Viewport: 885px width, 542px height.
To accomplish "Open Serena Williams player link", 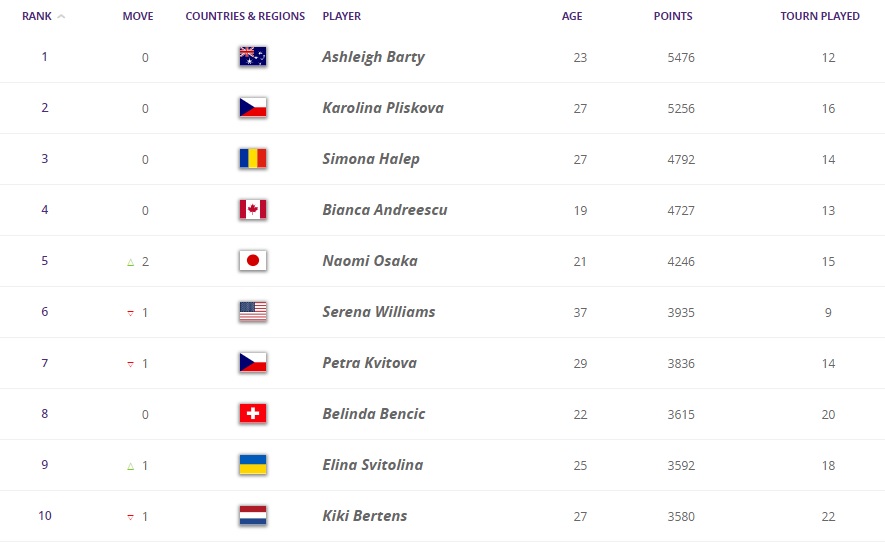I will pos(379,312).
